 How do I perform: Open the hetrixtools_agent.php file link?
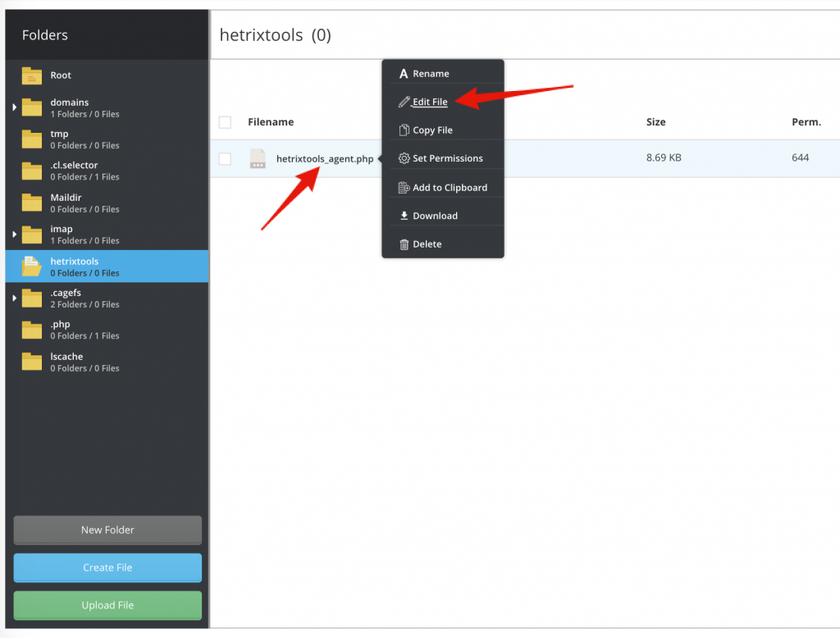[326, 158]
